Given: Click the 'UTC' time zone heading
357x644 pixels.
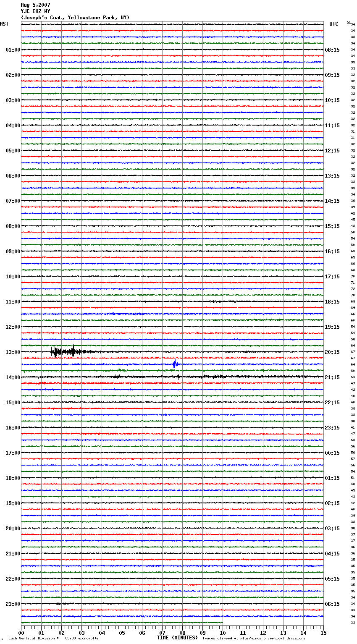Looking at the screenshot, I should click(x=334, y=24).
